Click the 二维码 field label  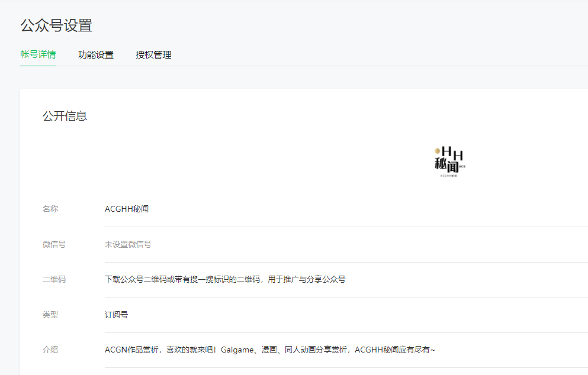54,279
